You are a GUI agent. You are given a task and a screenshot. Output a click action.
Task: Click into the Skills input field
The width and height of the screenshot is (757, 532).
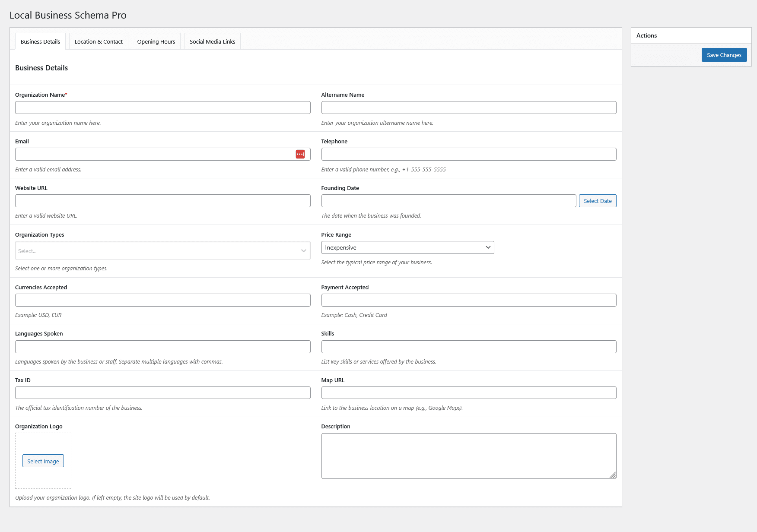[x=469, y=347]
